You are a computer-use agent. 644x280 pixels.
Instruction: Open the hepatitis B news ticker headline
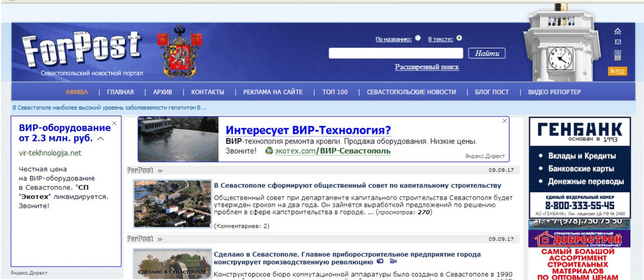[x=110, y=108]
